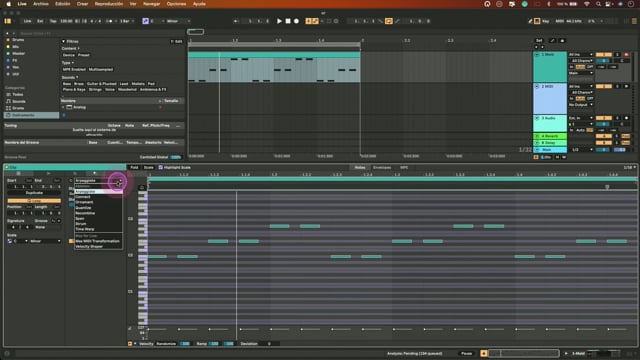Toggle the transport Loop switch
The height and width of the screenshot is (360, 640).
pyautogui.click(x=389, y=21)
